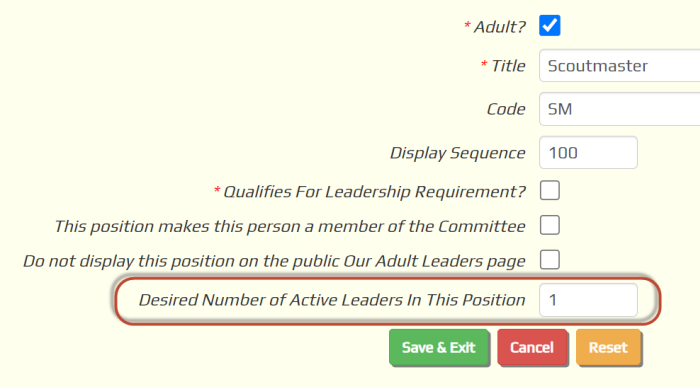Click the Desired Number of Active Leaders label
This screenshot has height=388, width=700.
click(x=332, y=300)
